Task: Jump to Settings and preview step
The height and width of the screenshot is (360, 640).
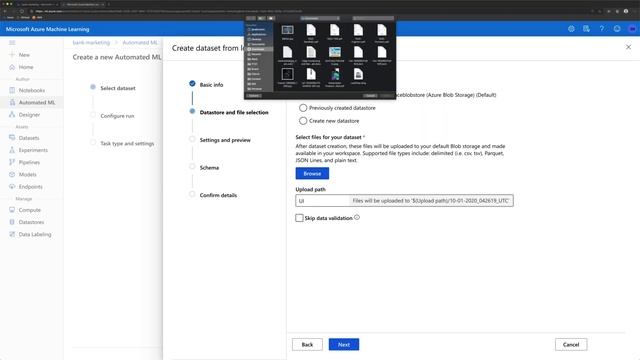Action: pos(225,140)
